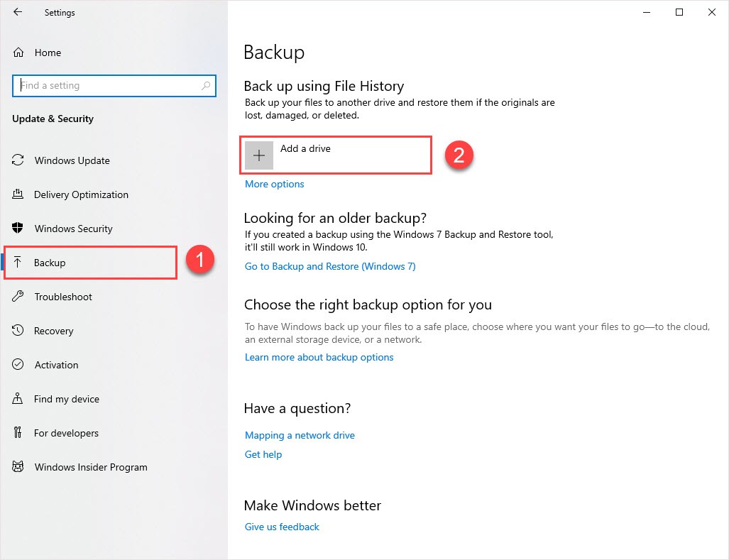Select the Backup sidebar item

point(90,263)
